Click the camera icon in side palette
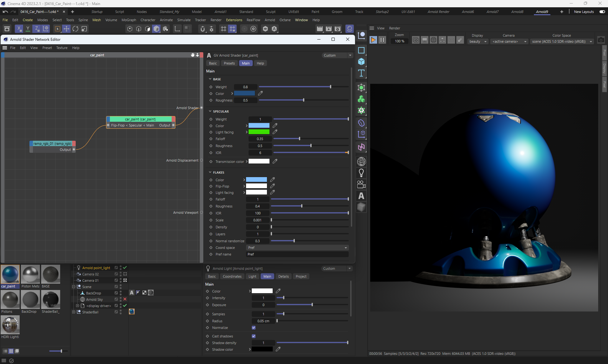This screenshot has height=364, width=608. click(361, 184)
